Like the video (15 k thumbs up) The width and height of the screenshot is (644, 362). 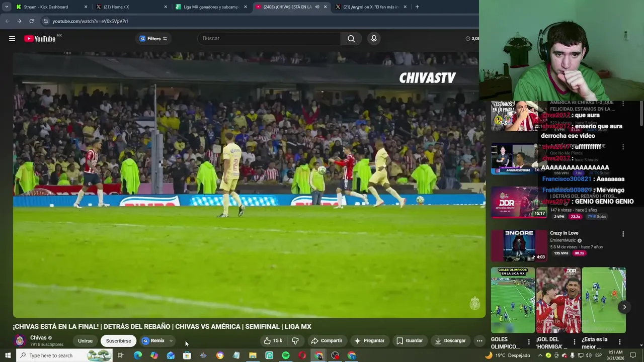click(273, 341)
